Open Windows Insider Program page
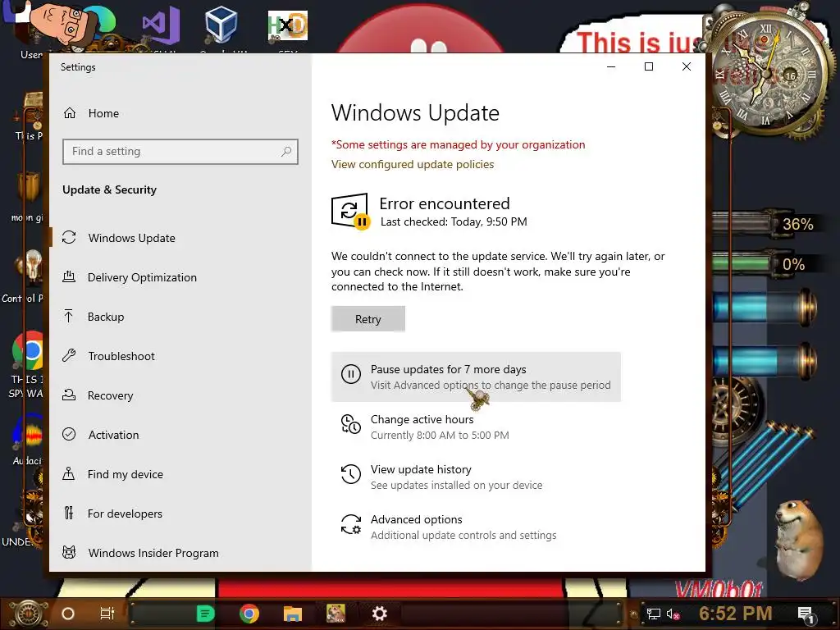Viewport: 840px width, 630px height. click(x=153, y=553)
